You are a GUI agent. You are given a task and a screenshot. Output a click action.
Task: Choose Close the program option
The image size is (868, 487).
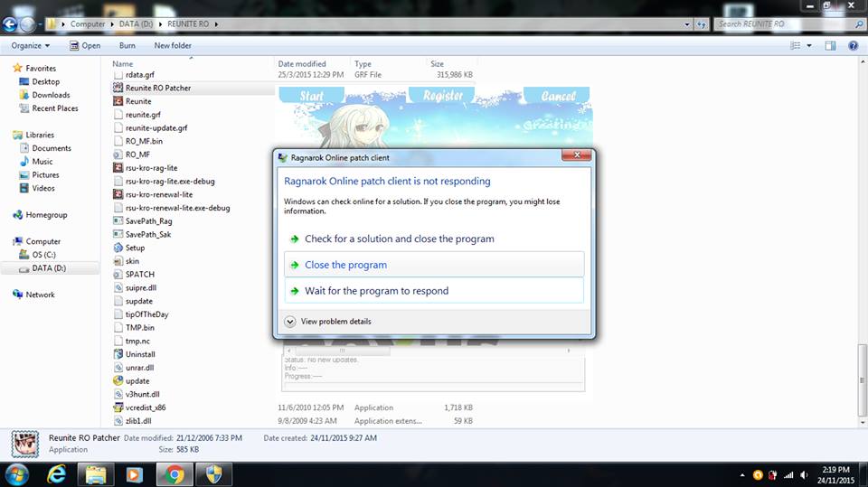pos(434,265)
